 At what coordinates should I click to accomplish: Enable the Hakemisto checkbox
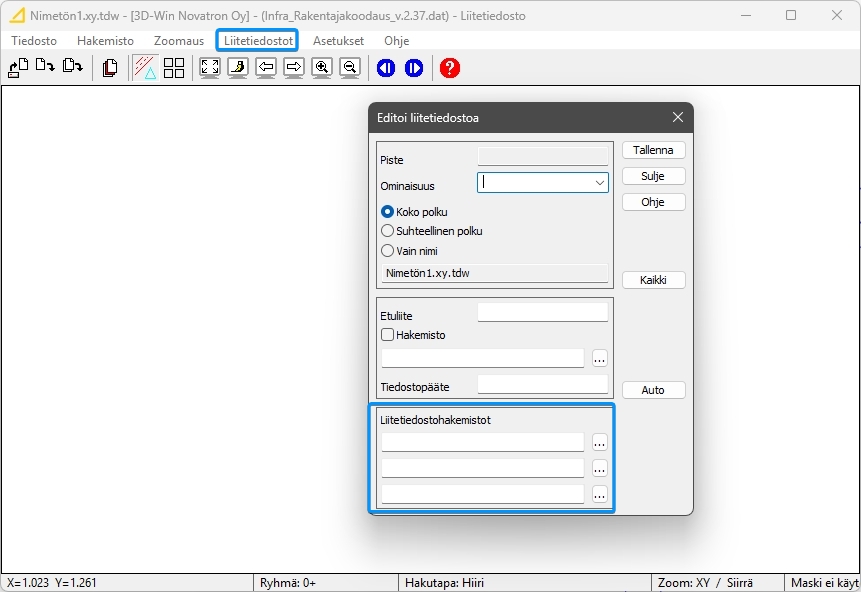click(387, 334)
